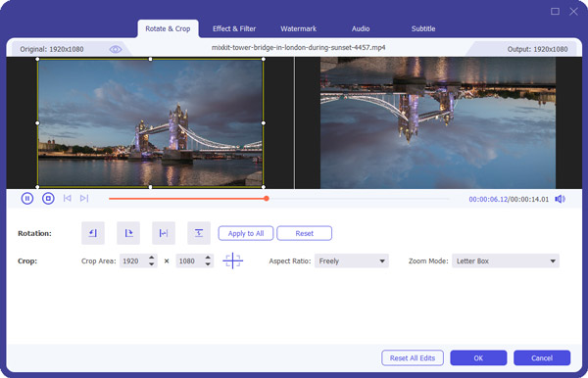Viewport: 588px width, 378px height.
Task: Center the crop area with crosshair icon
Action: 233,260
